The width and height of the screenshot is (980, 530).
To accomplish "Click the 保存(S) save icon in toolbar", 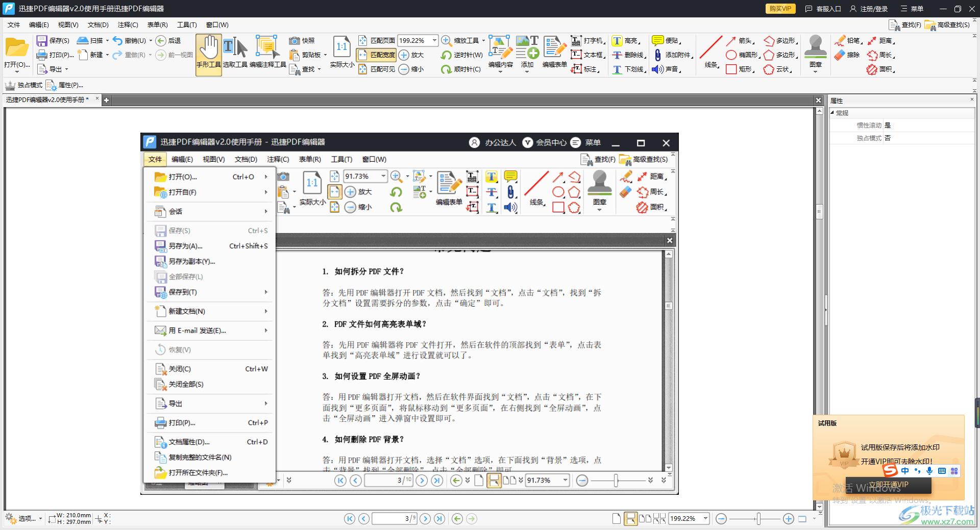I will click(x=53, y=40).
